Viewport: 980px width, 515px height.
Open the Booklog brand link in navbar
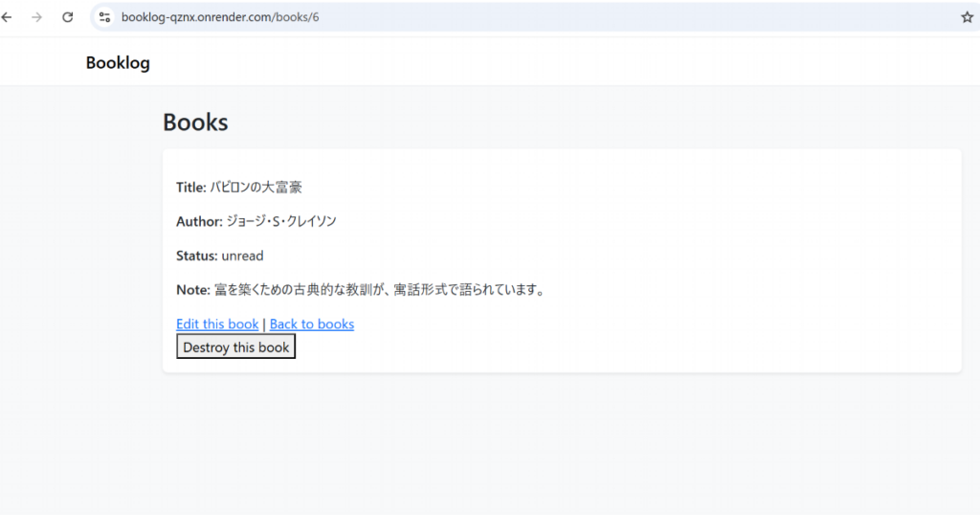118,63
